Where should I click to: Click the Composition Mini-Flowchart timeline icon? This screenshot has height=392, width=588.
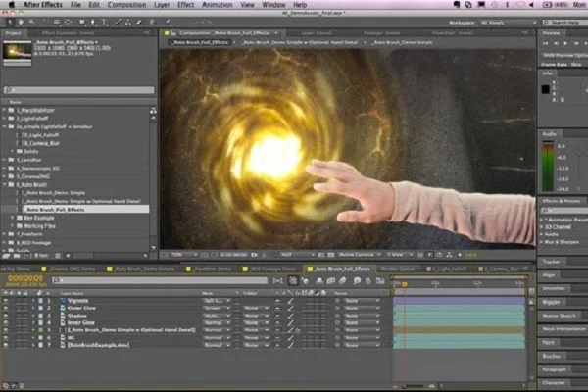pyautogui.click(x=278, y=280)
